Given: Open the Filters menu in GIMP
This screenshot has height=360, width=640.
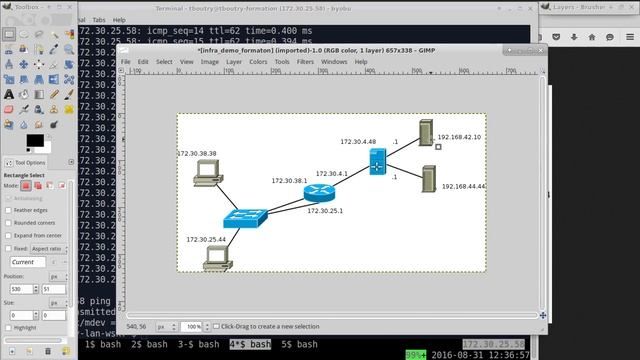Looking at the screenshot, I should (x=305, y=62).
